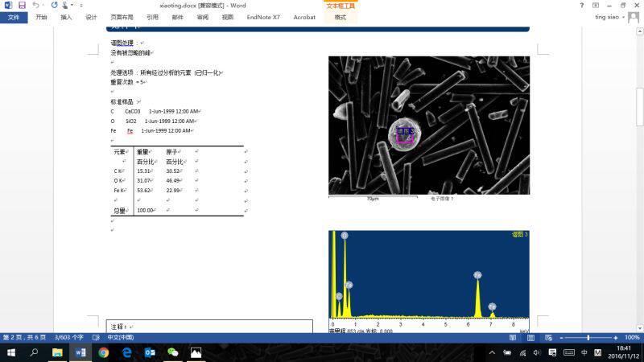Open the undo history dropdown arrow
This screenshot has width=644, height=362.
[43, 6]
